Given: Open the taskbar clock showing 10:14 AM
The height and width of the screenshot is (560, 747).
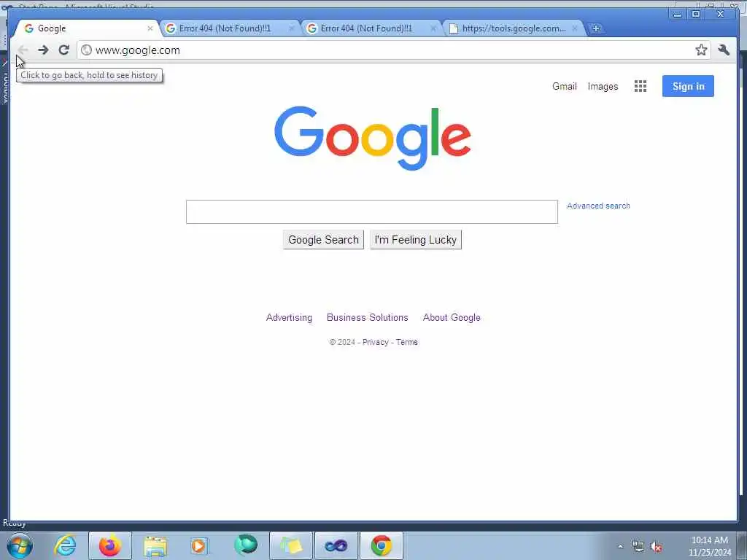Looking at the screenshot, I should (709, 546).
